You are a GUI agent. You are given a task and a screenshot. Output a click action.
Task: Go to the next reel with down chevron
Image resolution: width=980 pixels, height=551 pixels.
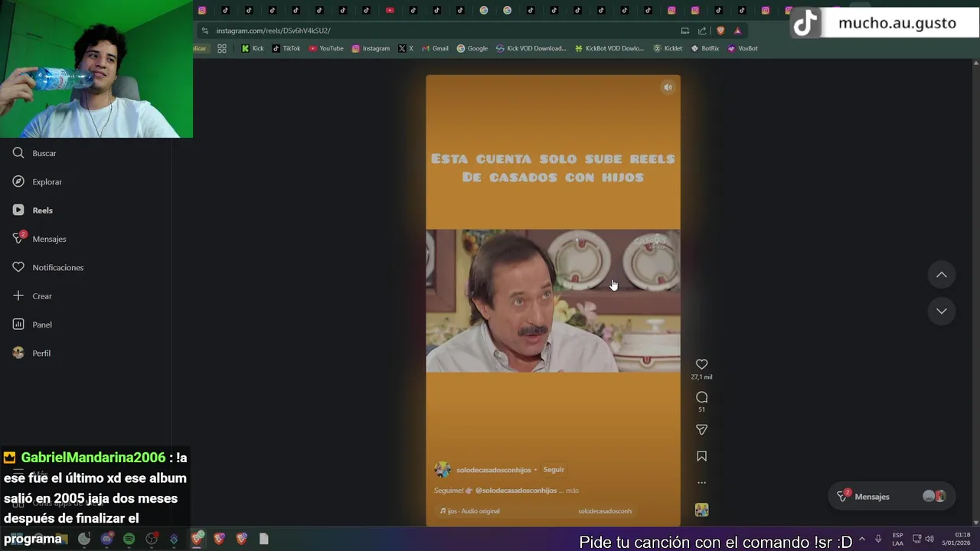coord(942,311)
